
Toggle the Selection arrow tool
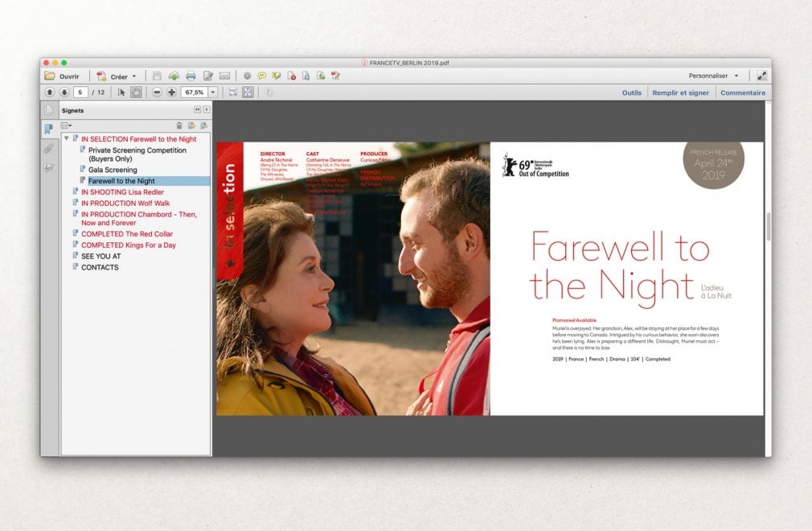pos(121,93)
